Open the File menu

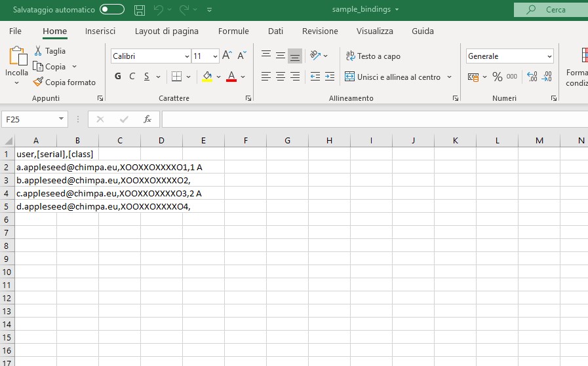(15, 31)
